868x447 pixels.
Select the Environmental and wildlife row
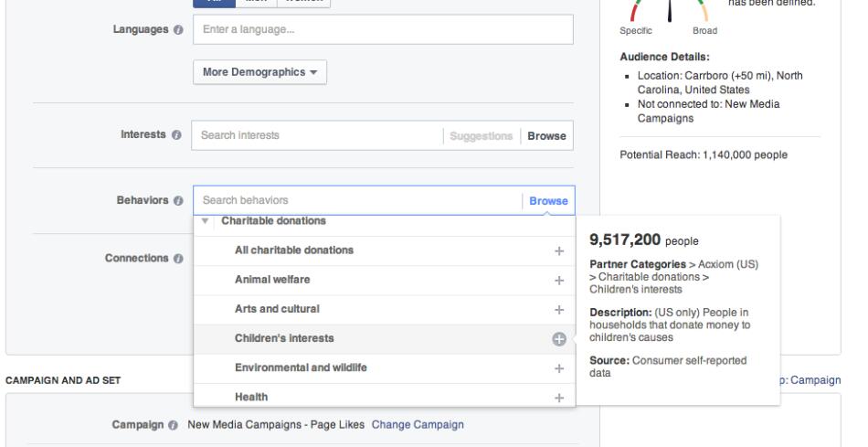(384, 368)
